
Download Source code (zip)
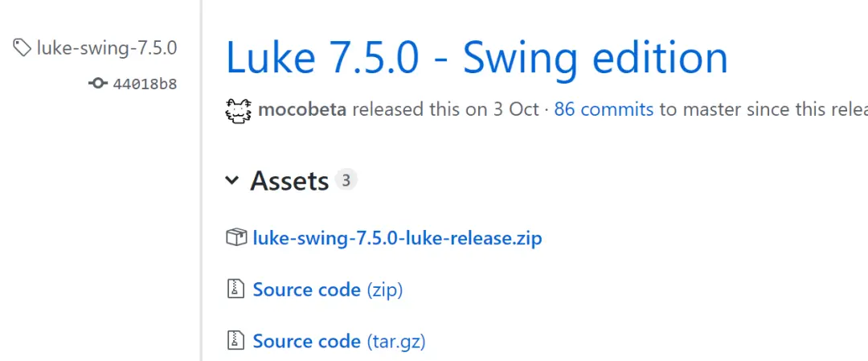coord(328,289)
